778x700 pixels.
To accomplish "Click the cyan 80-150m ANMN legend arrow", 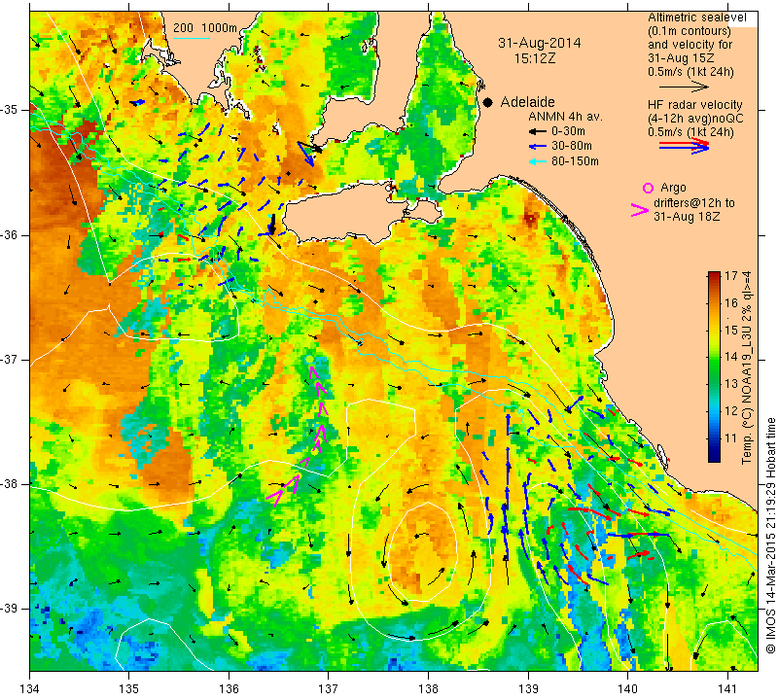I will (537, 161).
